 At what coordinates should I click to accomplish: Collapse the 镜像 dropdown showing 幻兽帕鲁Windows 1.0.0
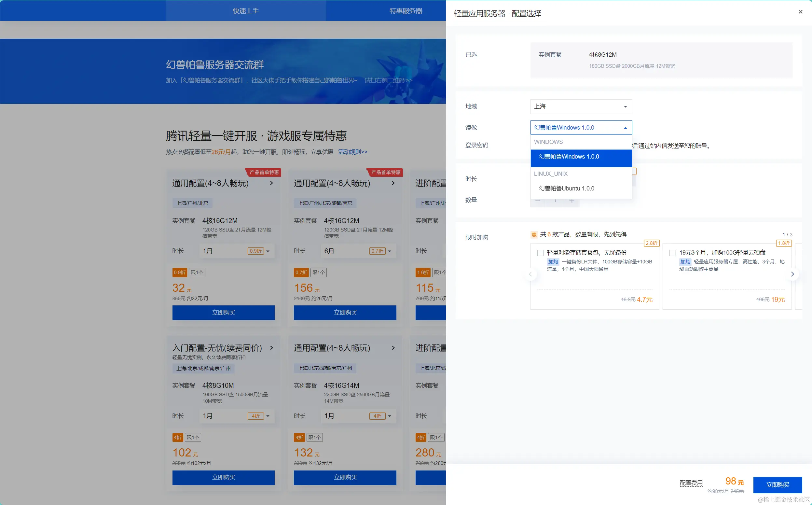pos(581,128)
